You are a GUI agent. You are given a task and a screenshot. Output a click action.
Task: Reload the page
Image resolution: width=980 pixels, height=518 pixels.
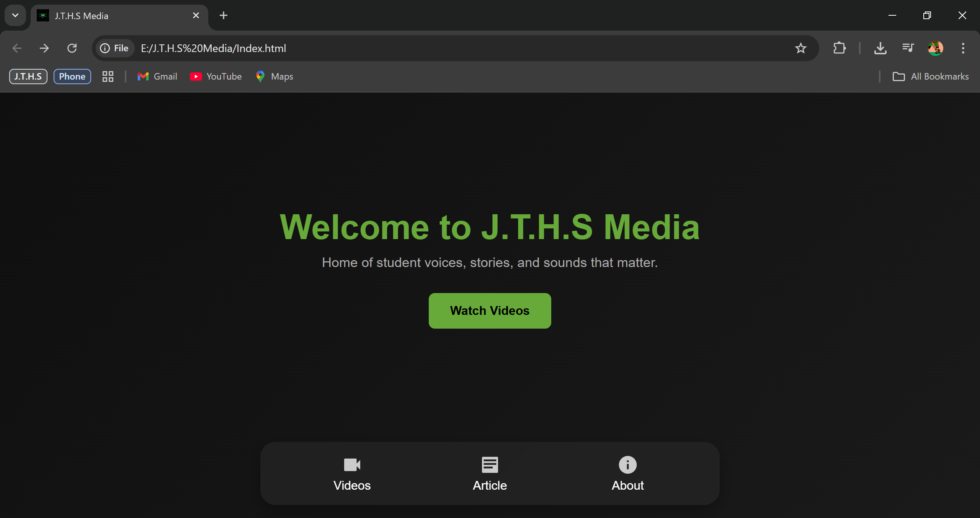point(72,48)
